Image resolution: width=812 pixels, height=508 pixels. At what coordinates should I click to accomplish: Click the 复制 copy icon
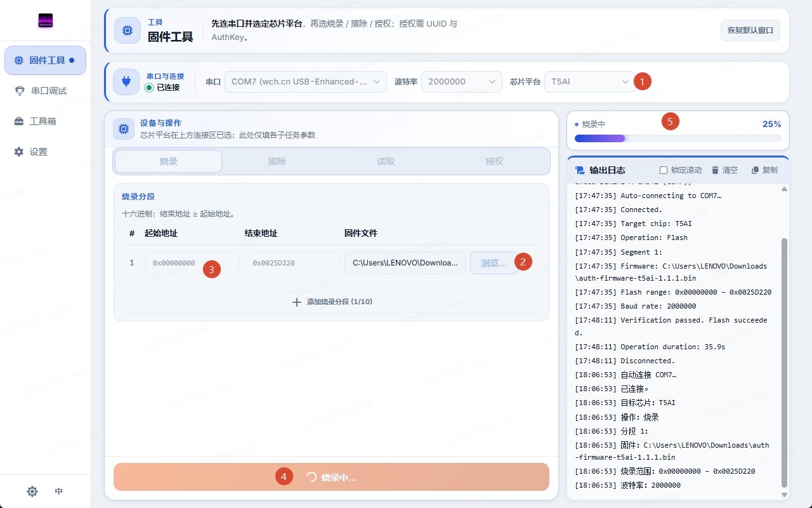click(x=755, y=170)
